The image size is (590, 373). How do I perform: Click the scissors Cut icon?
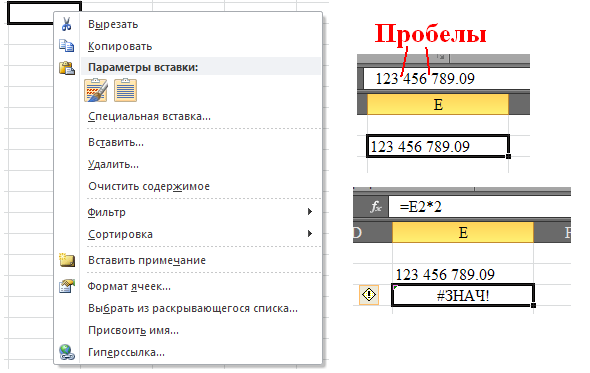click(67, 24)
